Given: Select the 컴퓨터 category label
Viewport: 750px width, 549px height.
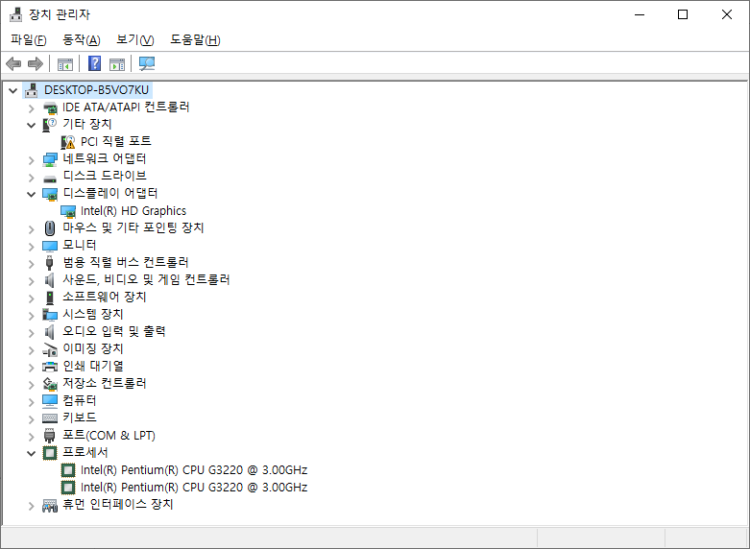Looking at the screenshot, I should point(79,401).
